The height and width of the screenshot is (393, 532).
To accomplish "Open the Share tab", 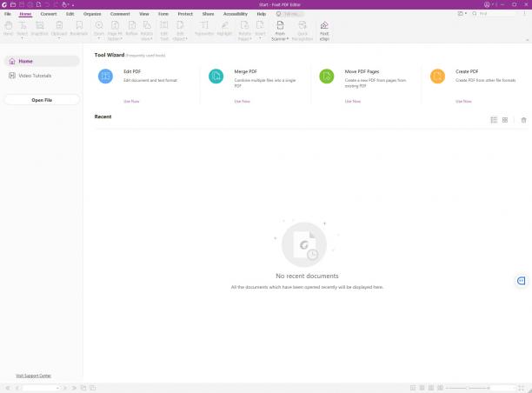I will [x=208, y=14].
